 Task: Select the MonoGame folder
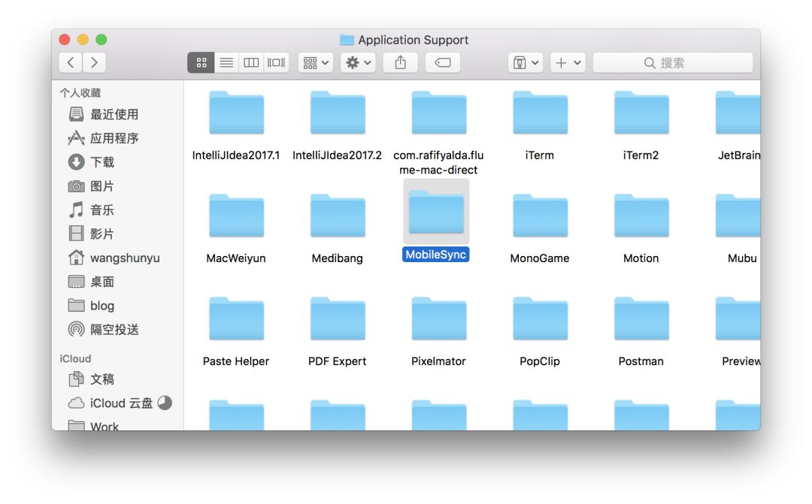pyautogui.click(x=540, y=228)
